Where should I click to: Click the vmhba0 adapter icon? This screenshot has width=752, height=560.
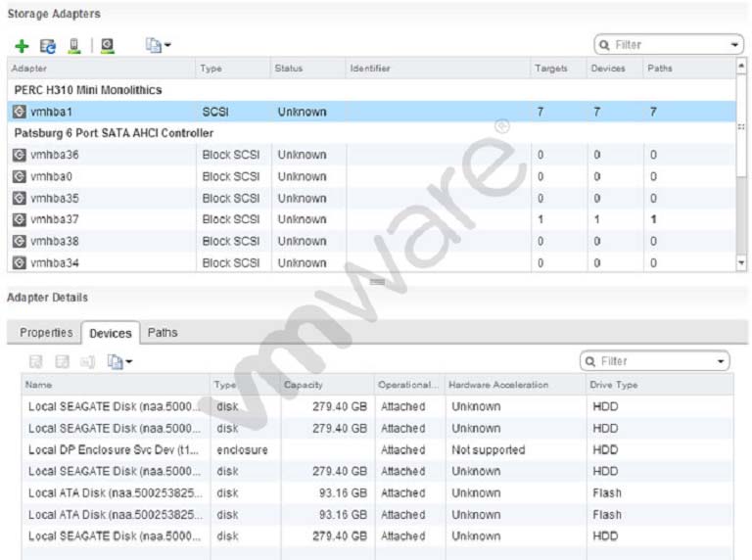[20, 176]
